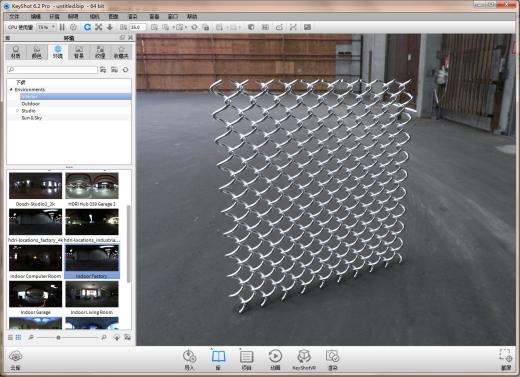Viewport: 520px width, 377px height.
Task: Launch the KeyShotVR wizard icon
Action: click(304, 359)
